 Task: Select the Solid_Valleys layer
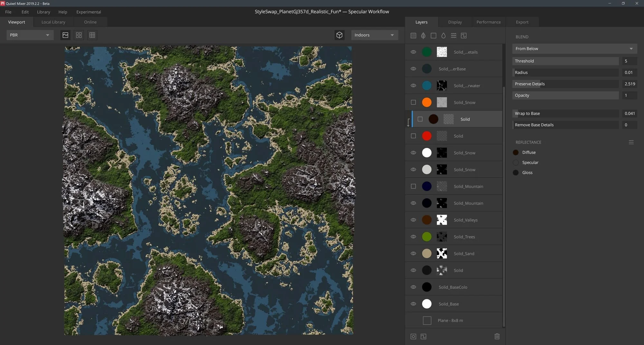(466, 220)
